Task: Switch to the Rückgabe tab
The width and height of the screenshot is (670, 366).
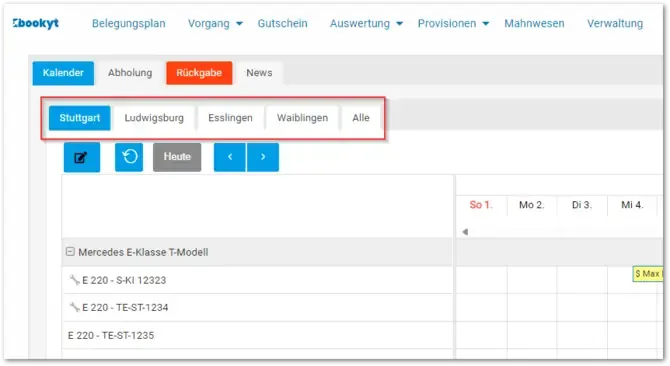Action: pyautogui.click(x=199, y=73)
